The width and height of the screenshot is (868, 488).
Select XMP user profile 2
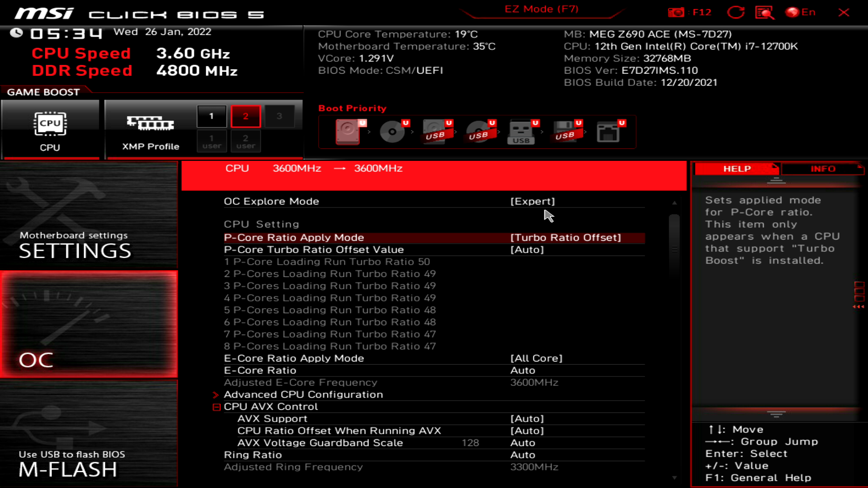click(245, 141)
